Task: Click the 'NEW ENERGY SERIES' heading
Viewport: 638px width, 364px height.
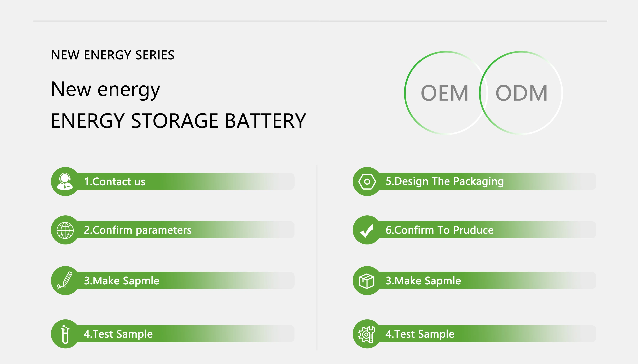Action: [113, 55]
